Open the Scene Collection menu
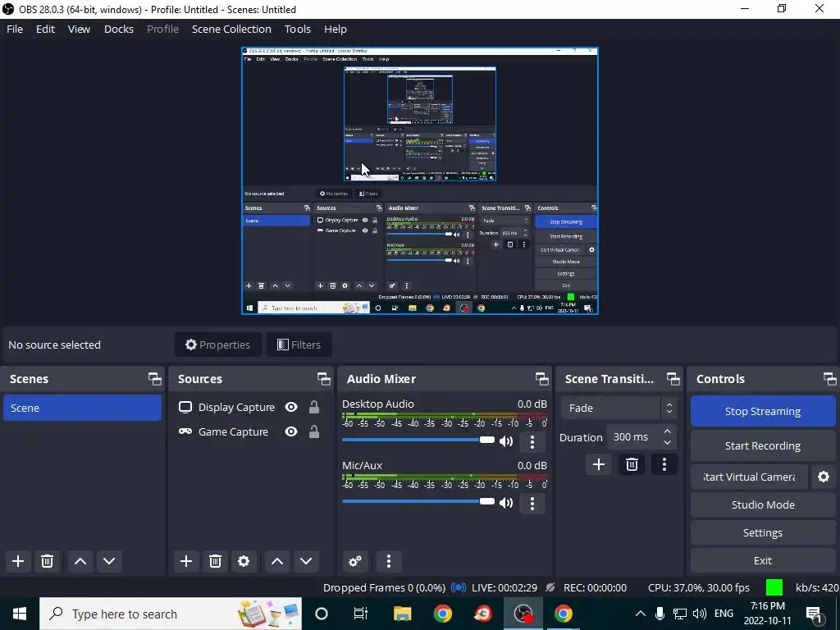Screen dimensions: 840x630 point(231,29)
